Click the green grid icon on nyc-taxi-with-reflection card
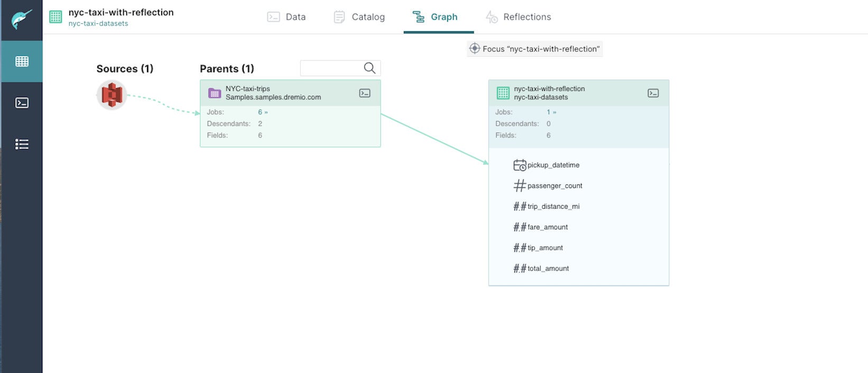This screenshot has height=373, width=868. pos(503,93)
